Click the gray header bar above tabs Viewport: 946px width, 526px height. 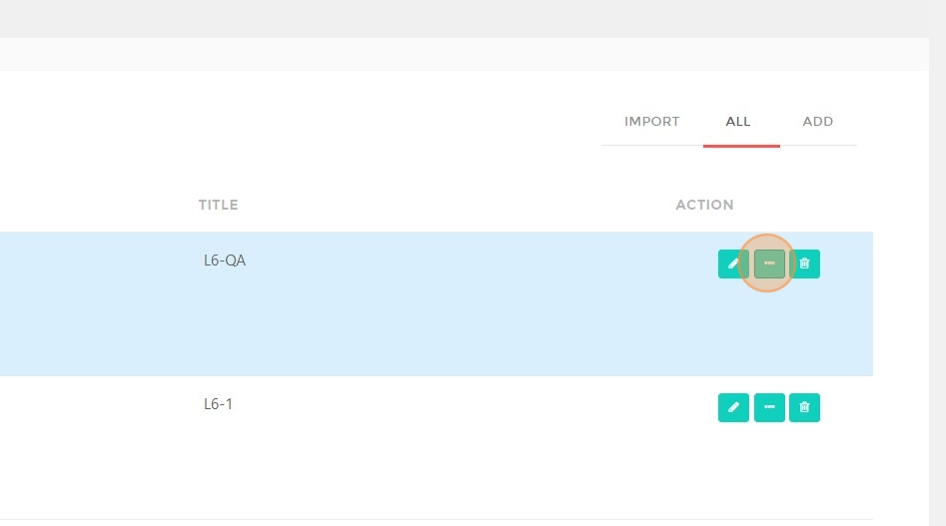click(464, 54)
